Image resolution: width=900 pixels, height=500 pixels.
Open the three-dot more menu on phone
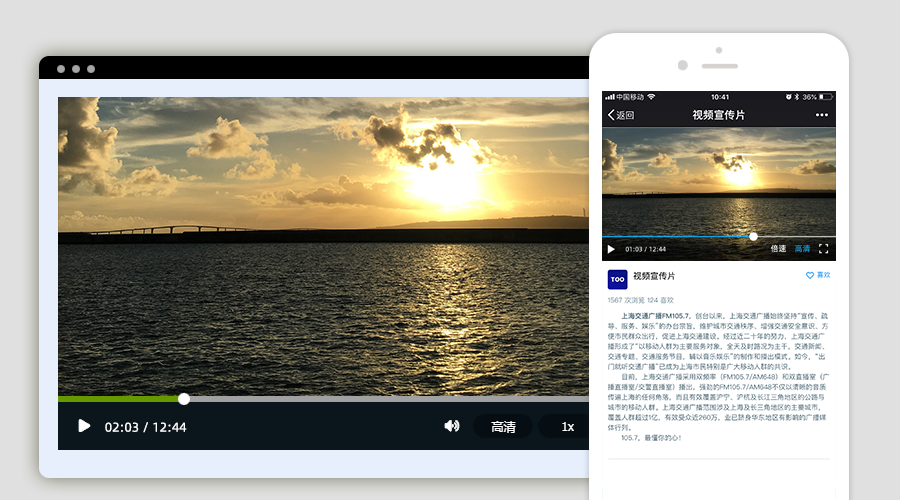(821, 115)
